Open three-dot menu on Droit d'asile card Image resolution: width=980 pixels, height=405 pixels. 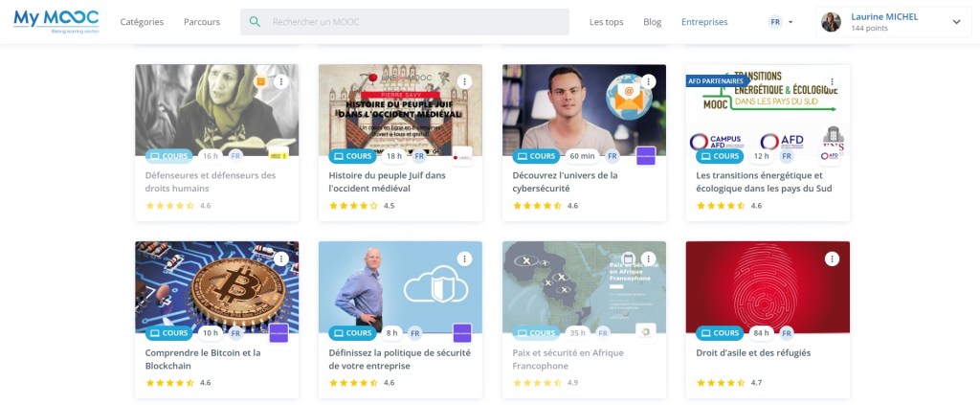(x=832, y=259)
